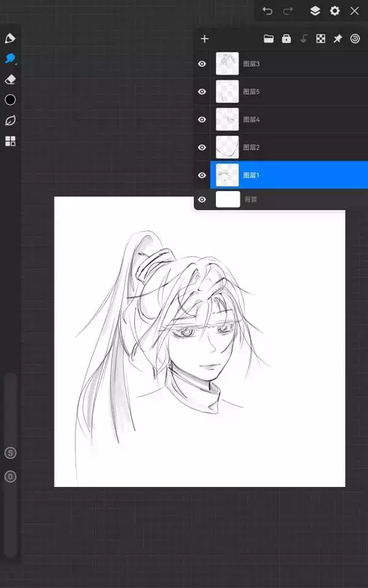Viewport: 368px width, 588px height.
Task: Open the leaf-shaped tool in sidebar
Action: [10, 120]
